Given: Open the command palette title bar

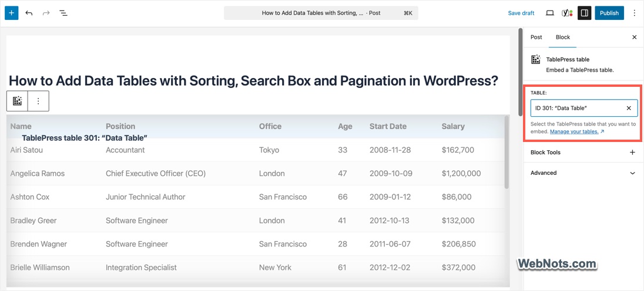Looking at the screenshot, I should tap(321, 13).
